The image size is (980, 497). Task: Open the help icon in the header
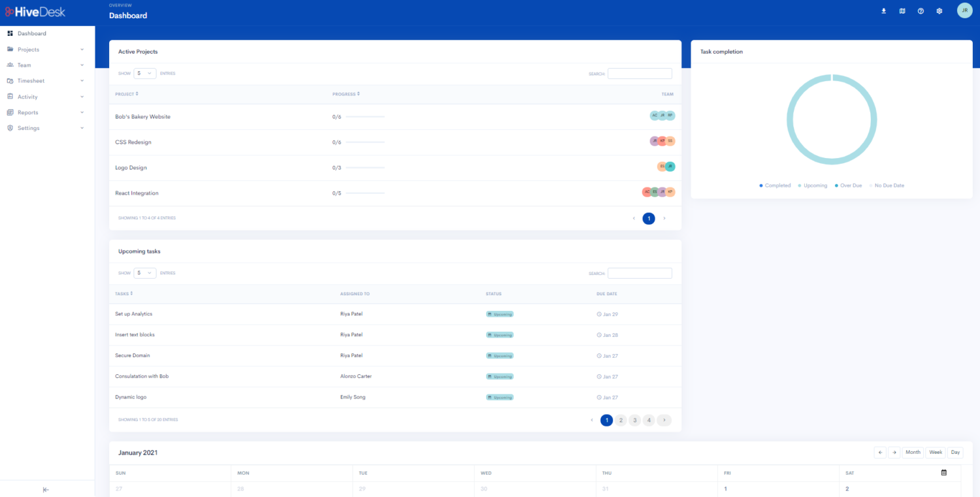click(x=921, y=10)
